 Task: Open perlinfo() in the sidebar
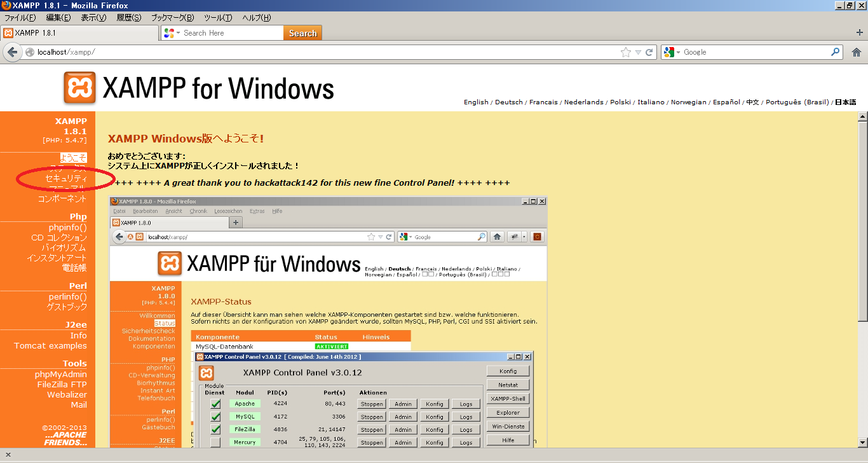(x=68, y=296)
